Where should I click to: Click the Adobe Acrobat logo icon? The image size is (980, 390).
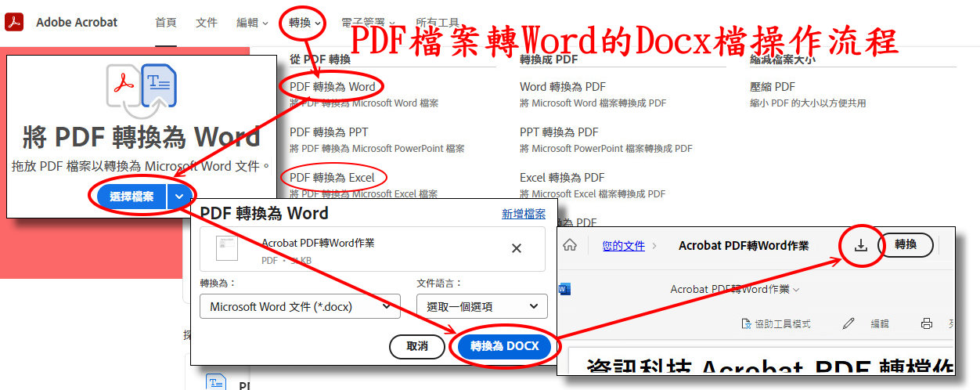click(15, 22)
